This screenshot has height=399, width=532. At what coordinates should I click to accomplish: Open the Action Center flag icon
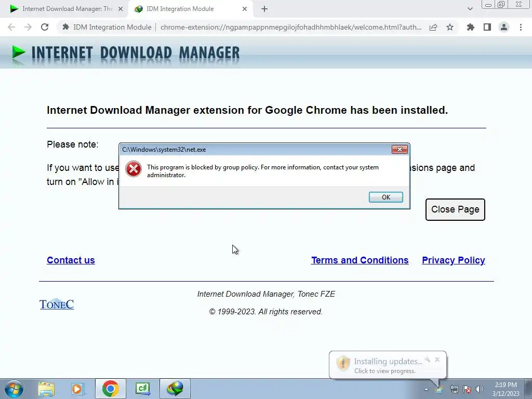pos(467,389)
